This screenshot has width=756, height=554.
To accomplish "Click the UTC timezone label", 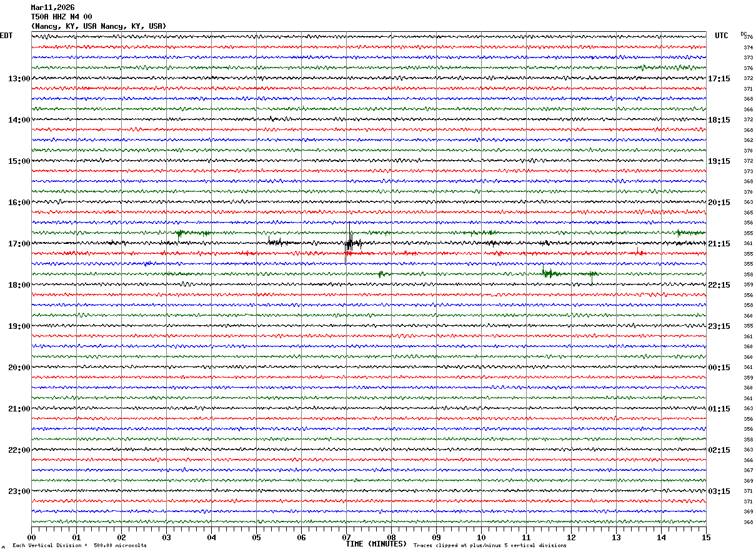I will point(721,36).
